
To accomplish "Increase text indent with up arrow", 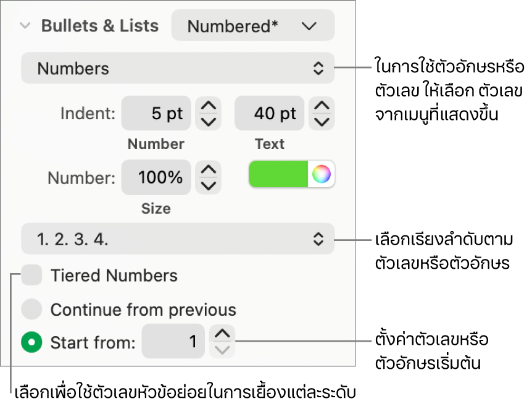I will click(x=322, y=106).
